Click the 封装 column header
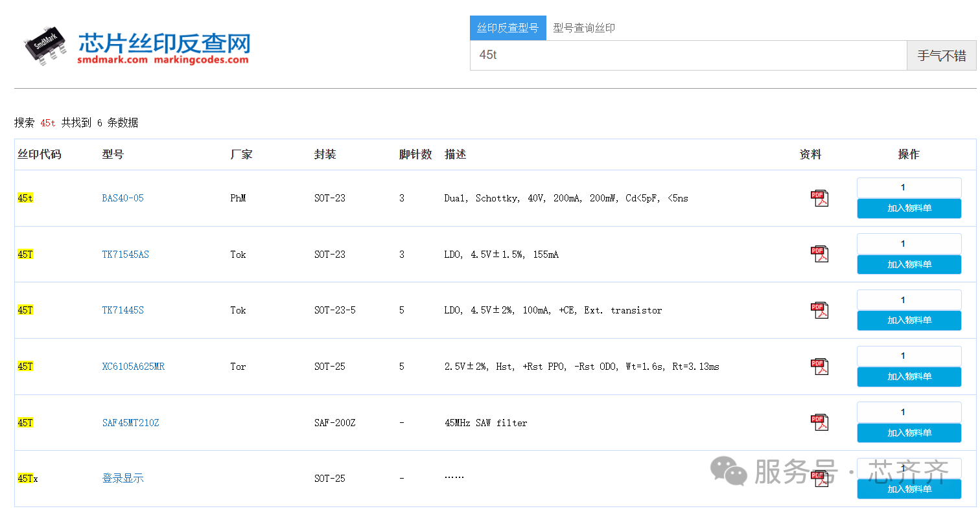This screenshot has width=980, height=511. 325,154
